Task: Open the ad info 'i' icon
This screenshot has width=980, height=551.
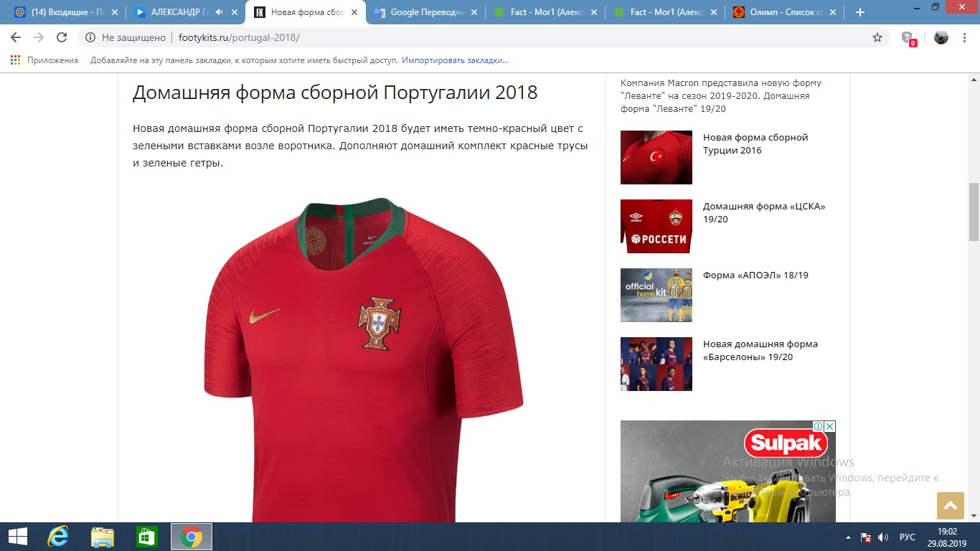Action: click(819, 426)
